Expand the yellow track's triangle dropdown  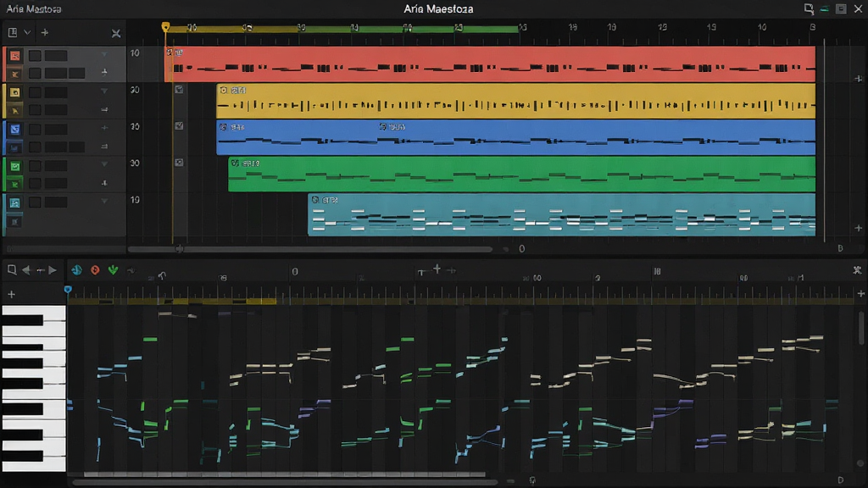[x=104, y=91]
